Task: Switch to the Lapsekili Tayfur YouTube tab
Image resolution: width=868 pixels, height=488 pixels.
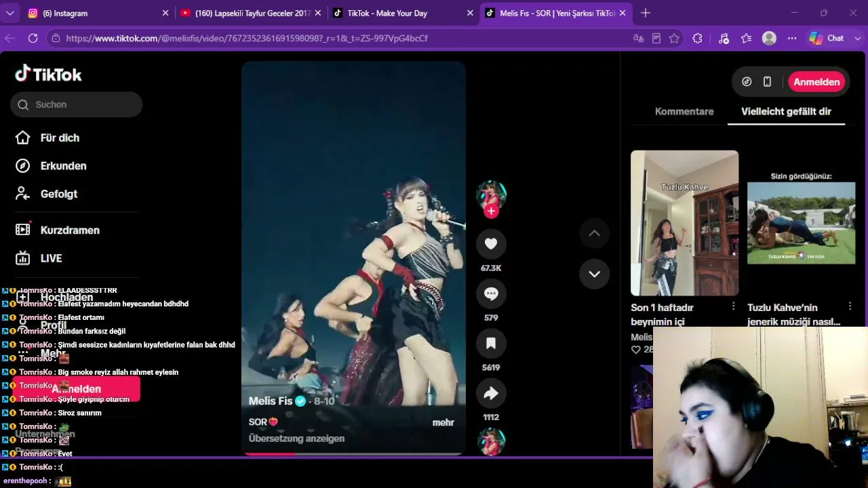Action: pos(251,13)
